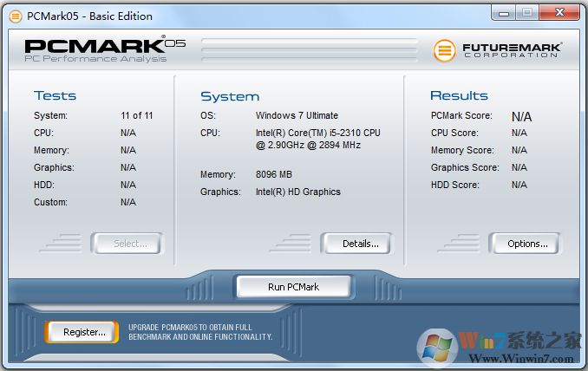This screenshot has height=371, width=588.
Task: Click the PCMark Score N/A value
Action: pyautogui.click(x=521, y=116)
